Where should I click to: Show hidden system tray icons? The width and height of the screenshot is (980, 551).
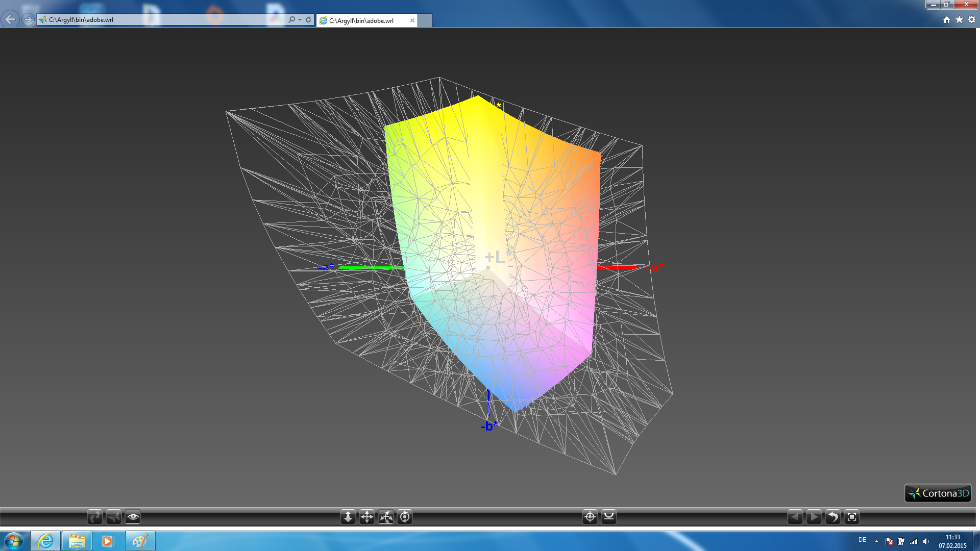pyautogui.click(x=876, y=541)
